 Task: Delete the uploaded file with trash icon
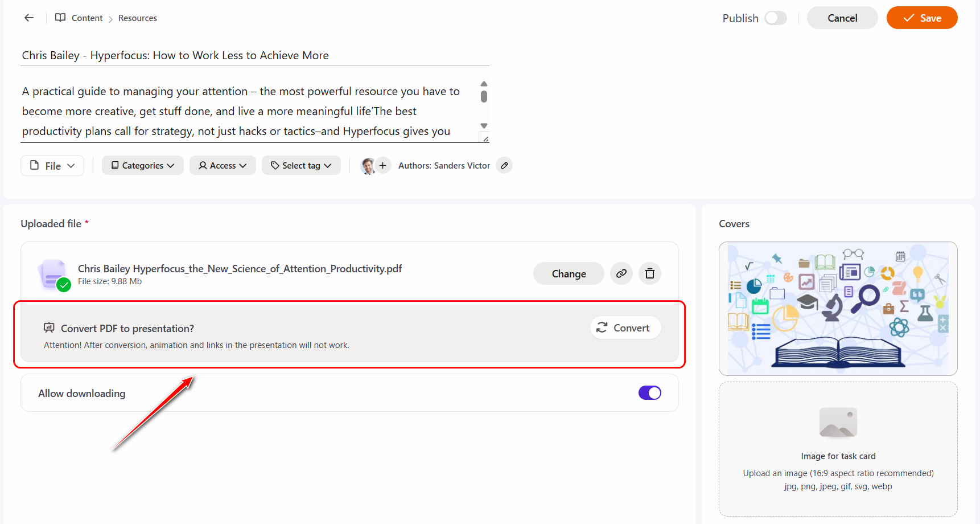click(x=650, y=273)
